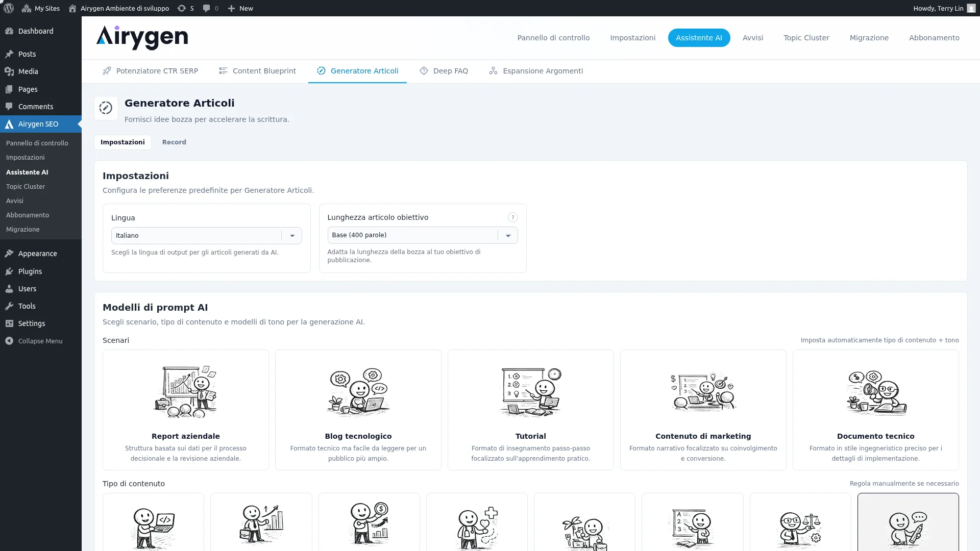Open Users in the sidebar
Image resolution: width=980 pixels, height=551 pixels.
tap(41, 289)
